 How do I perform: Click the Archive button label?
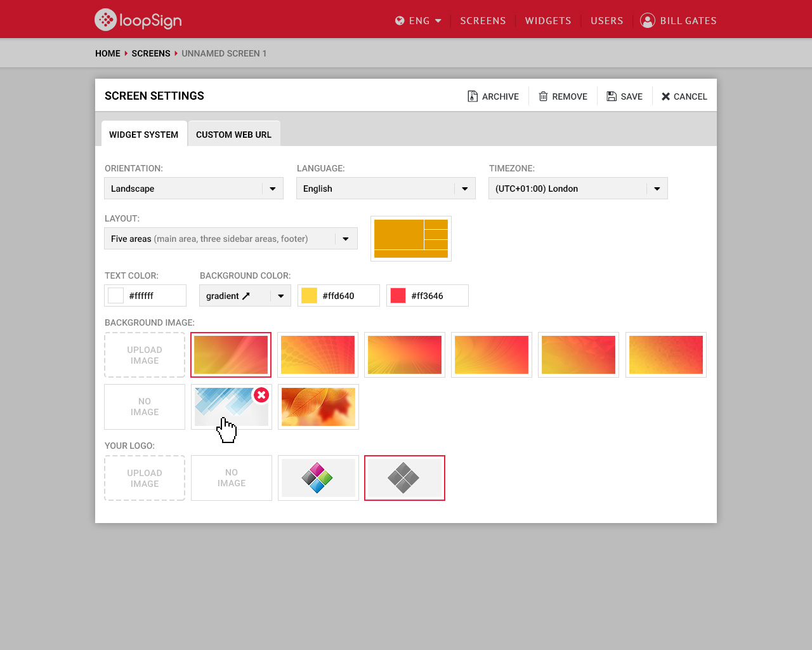coord(501,96)
